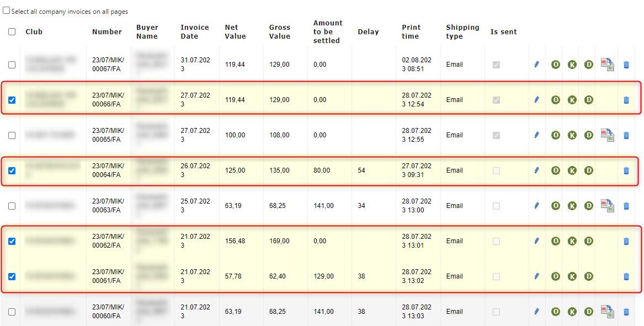Check the row checkbox for invoice 00065/FA

[x=12, y=136]
